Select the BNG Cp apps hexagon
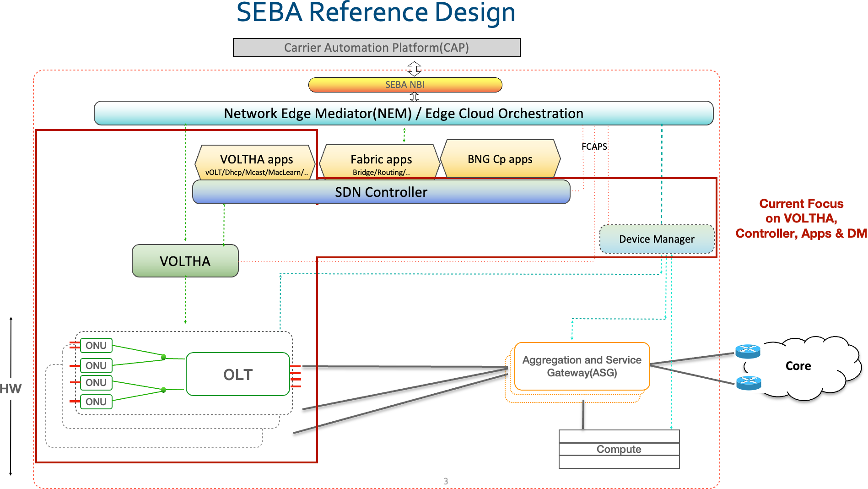The height and width of the screenshot is (489, 868). coord(500,159)
